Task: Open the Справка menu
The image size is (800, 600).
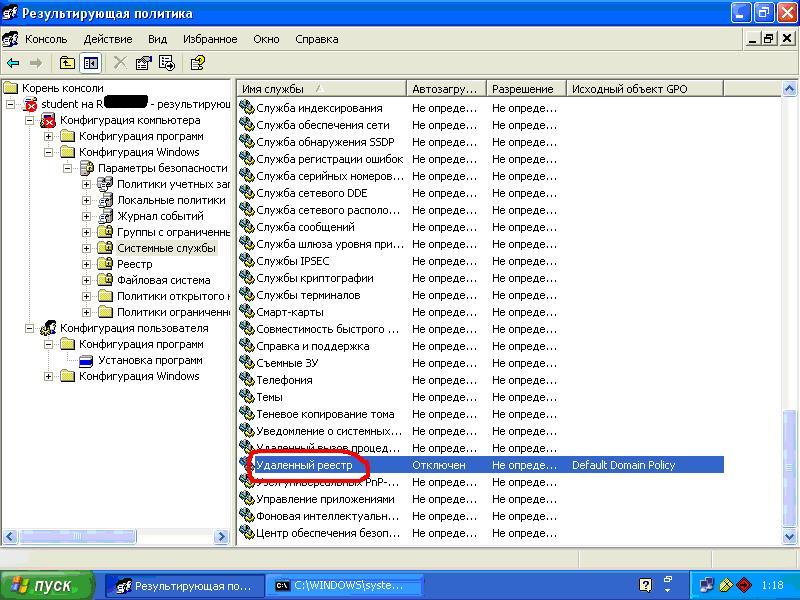Action: (x=316, y=39)
